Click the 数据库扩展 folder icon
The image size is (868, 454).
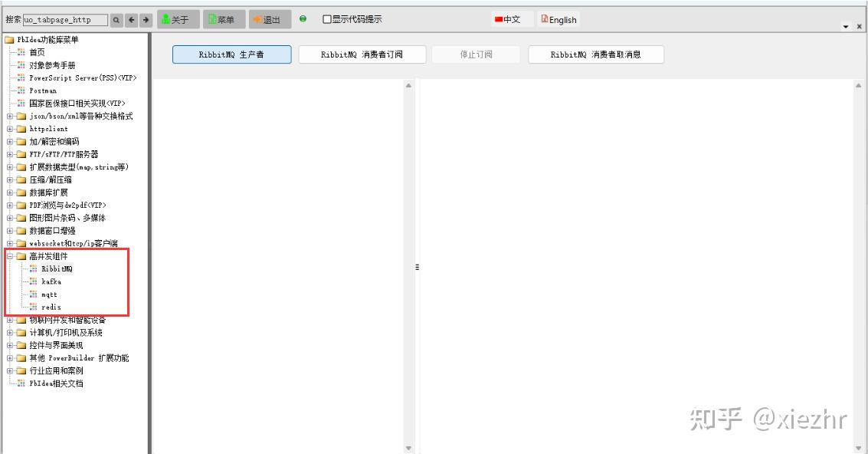point(21,193)
